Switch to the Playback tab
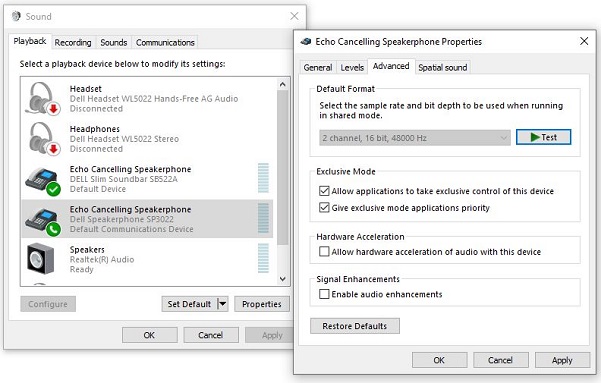Image resolution: width=601 pixels, height=383 pixels. pos(30,41)
